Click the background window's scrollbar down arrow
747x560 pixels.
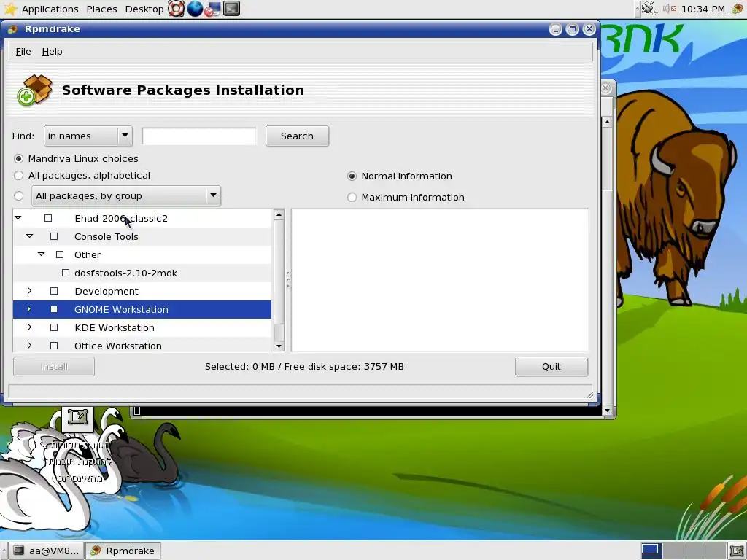pos(607,411)
